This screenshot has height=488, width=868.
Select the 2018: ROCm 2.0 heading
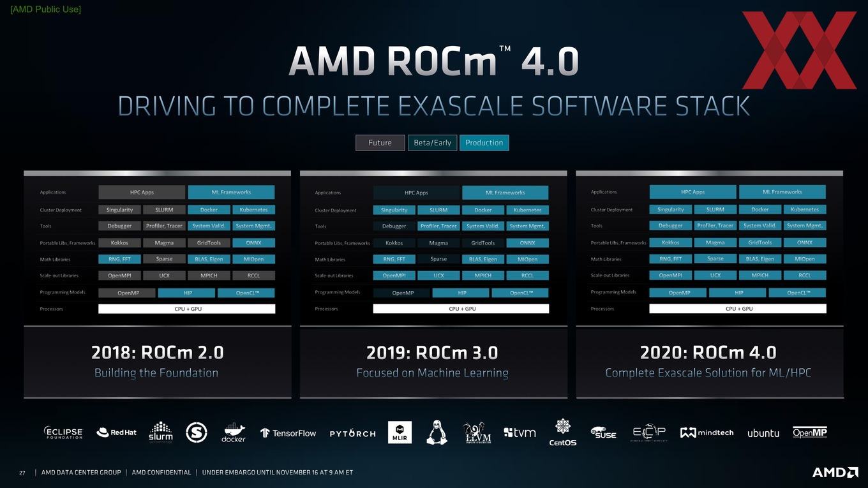(x=157, y=352)
